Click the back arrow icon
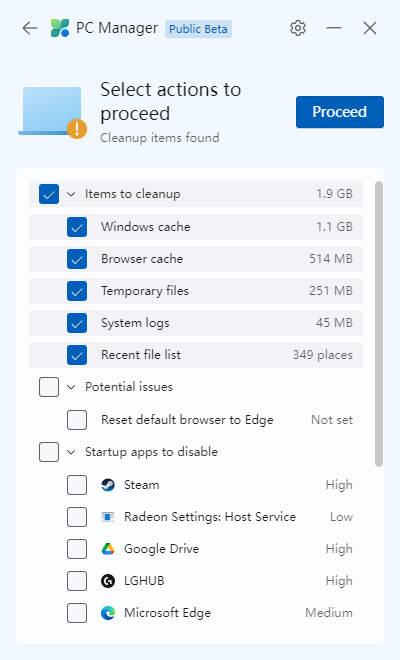 click(x=30, y=28)
